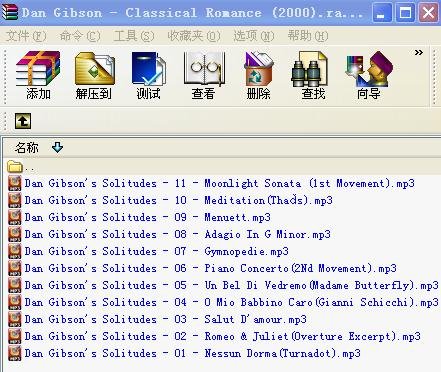Click the mp3 icon of track 08 Adagio
The height and width of the screenshot is (372, 441).
point(15,234)
